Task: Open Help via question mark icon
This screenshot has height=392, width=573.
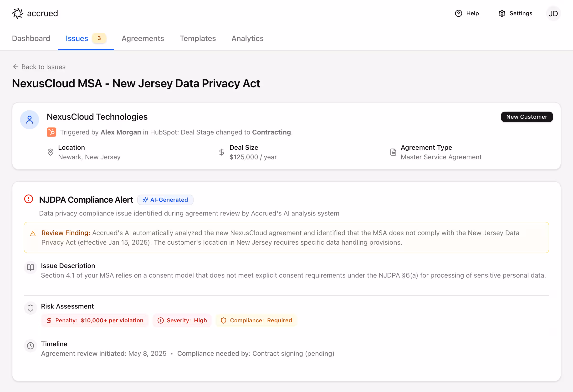Action: pos(458,13)
